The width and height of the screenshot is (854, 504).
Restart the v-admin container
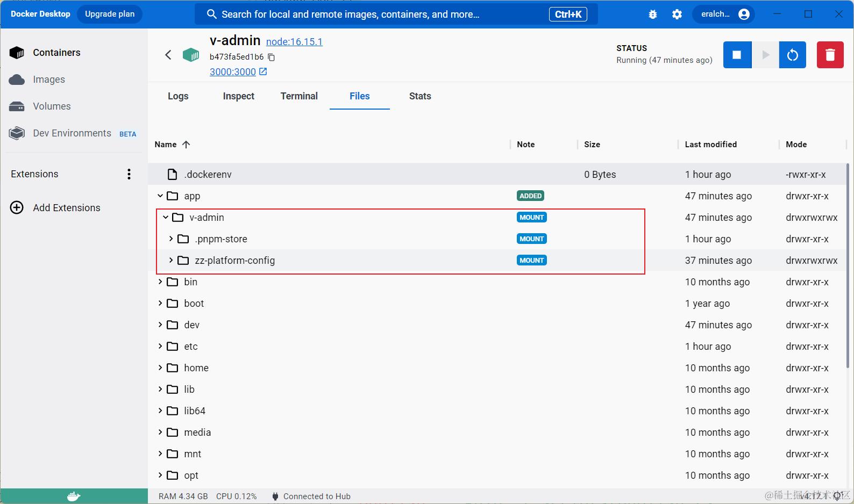[793, 55]
